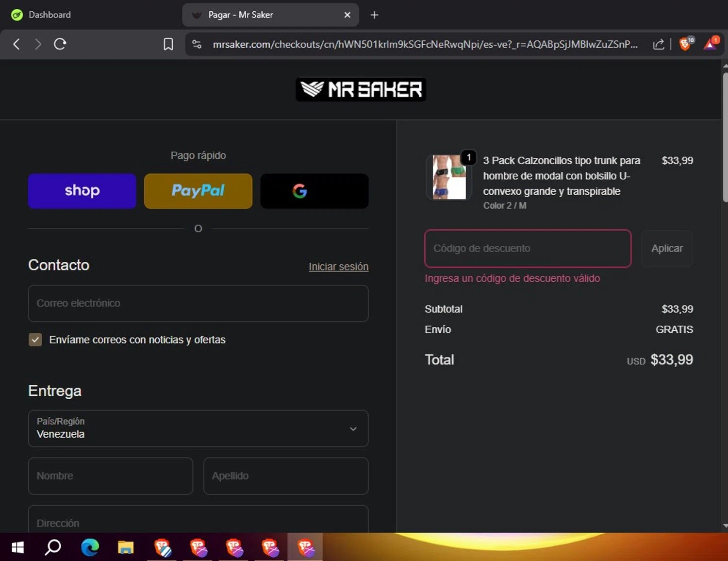Image resolution: width=728 pixels, height=561 pixels.
Task: Click the Pago rápido heading
Action: pos(198,155)
